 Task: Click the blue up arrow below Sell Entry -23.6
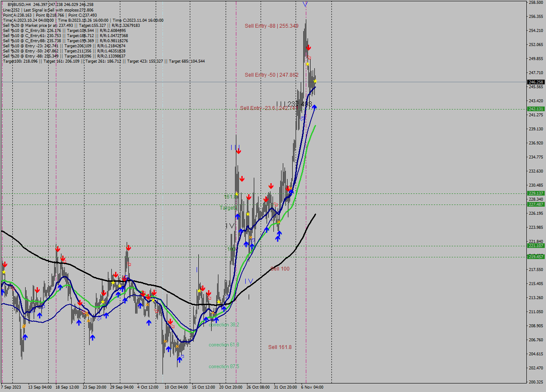(314, 107)
